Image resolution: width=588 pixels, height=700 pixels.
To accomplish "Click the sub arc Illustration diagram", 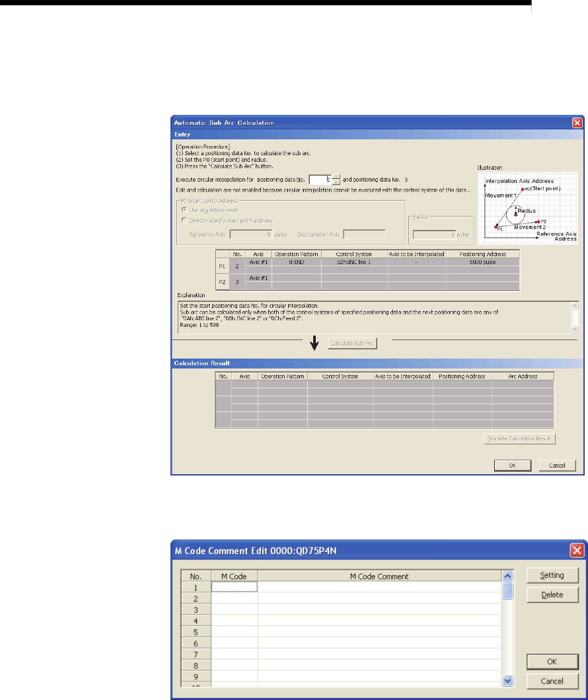I will pos(528,208).
